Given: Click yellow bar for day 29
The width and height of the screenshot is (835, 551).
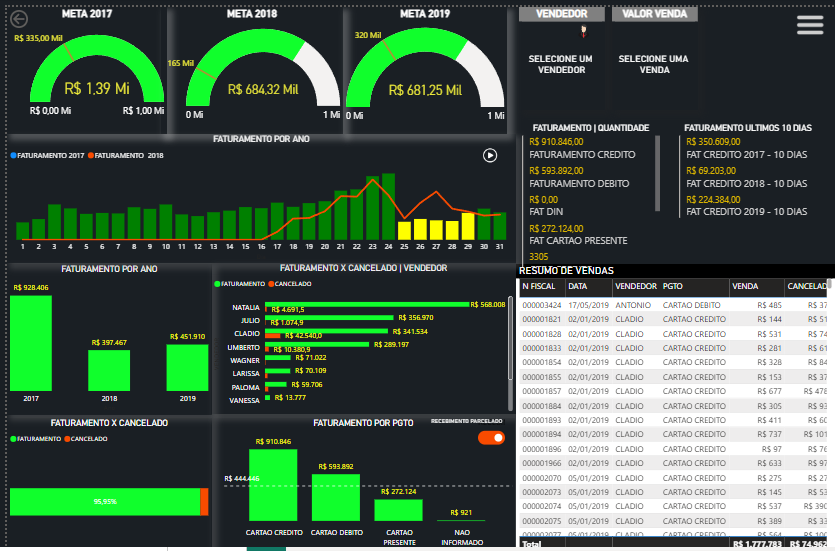Looking at the screenshot, I should 468,226.
